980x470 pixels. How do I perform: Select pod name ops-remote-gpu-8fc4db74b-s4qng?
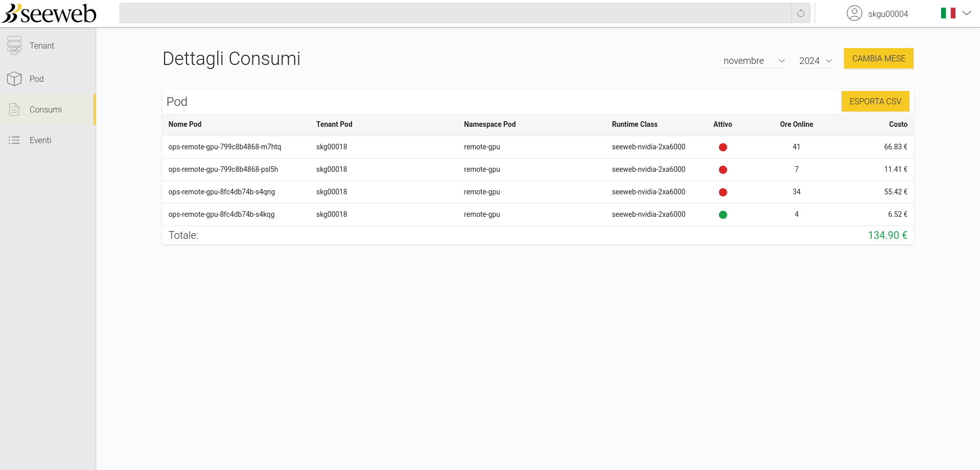click(x=222, y=192)
